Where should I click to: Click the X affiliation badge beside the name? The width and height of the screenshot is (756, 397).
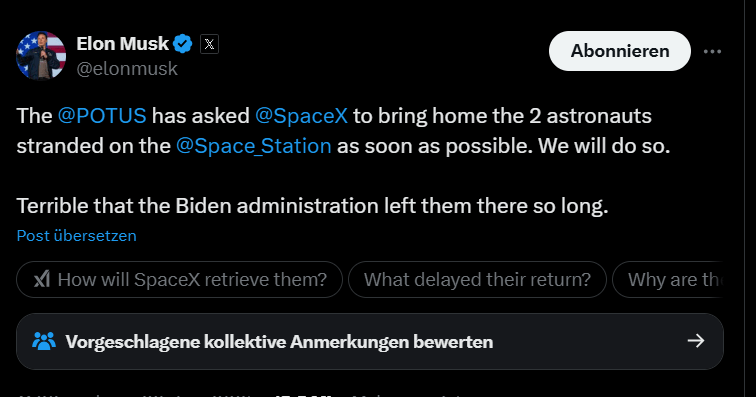[x=209, y=44]
